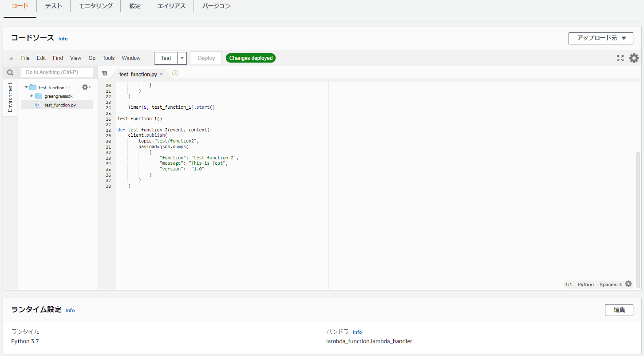Viewport: 644px width, 356px height.
Task: Select the test_function root tree item
Action: pos(51,87)
